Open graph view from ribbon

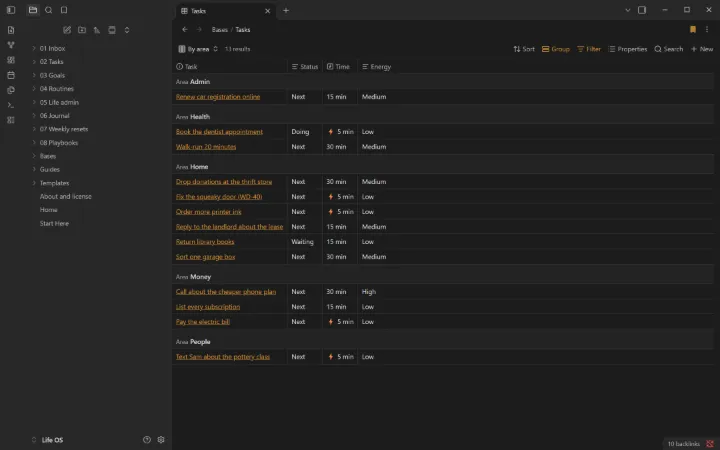coord(11,45)
